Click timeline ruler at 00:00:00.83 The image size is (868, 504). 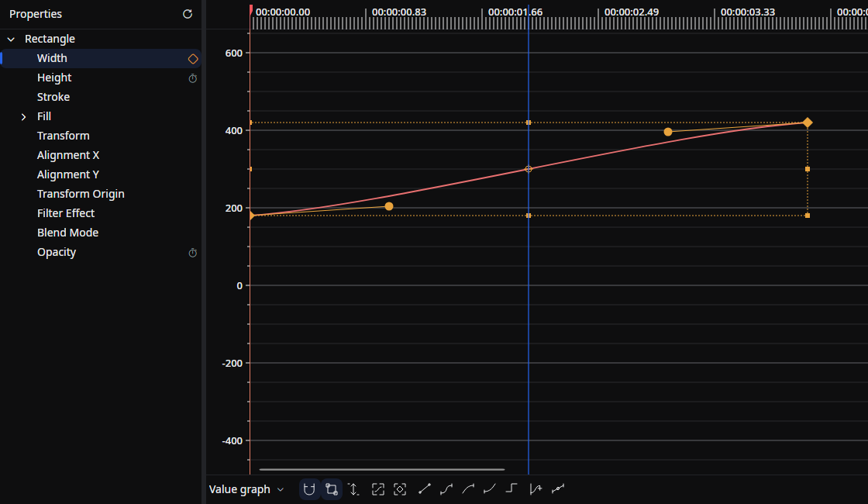pos(398,12)
